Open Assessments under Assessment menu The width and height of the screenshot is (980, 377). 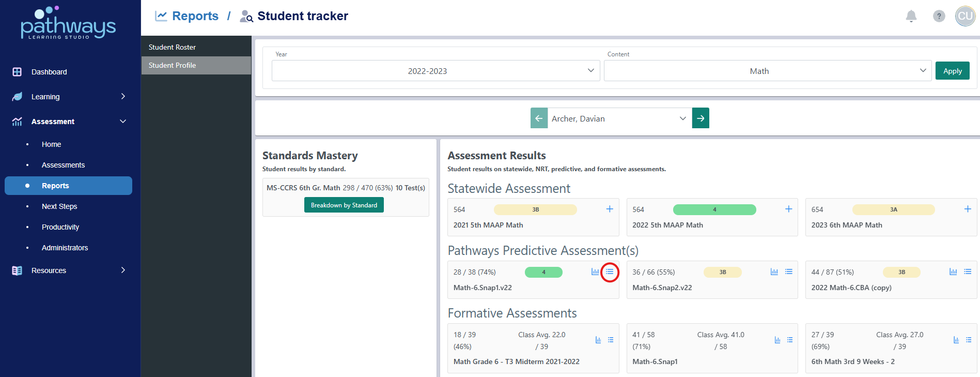point(63,165)
